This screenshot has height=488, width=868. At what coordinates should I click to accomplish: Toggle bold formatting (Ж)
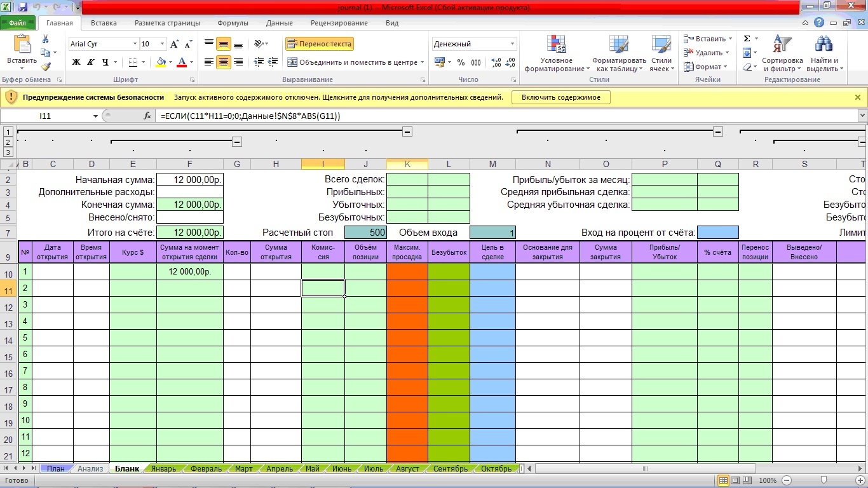[x=76, y=62]
